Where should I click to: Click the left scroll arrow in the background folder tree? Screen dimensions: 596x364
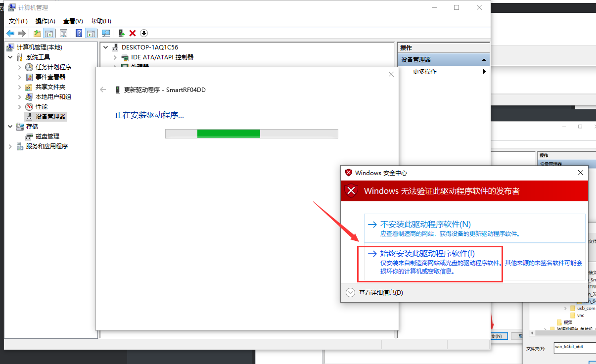click(x=532, y=333)
